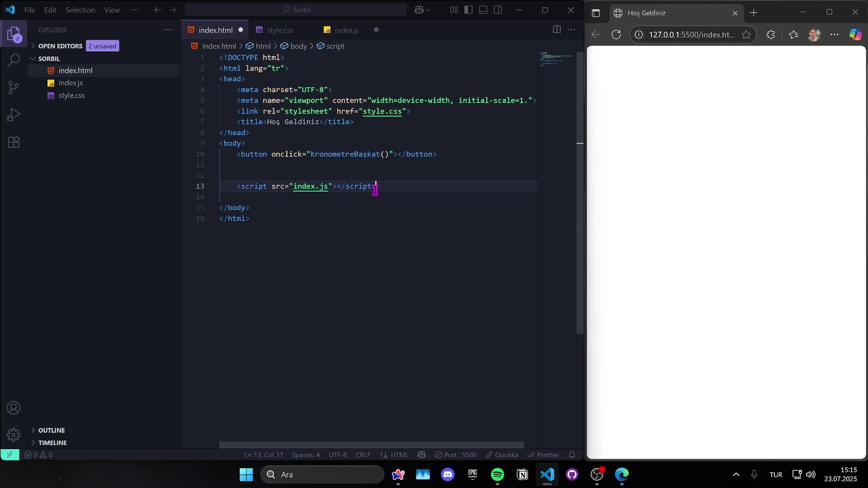The width and height of the screenshot is (868, 488).
Task: Toggle bottom panel visibility
Action: pos(483,10)
